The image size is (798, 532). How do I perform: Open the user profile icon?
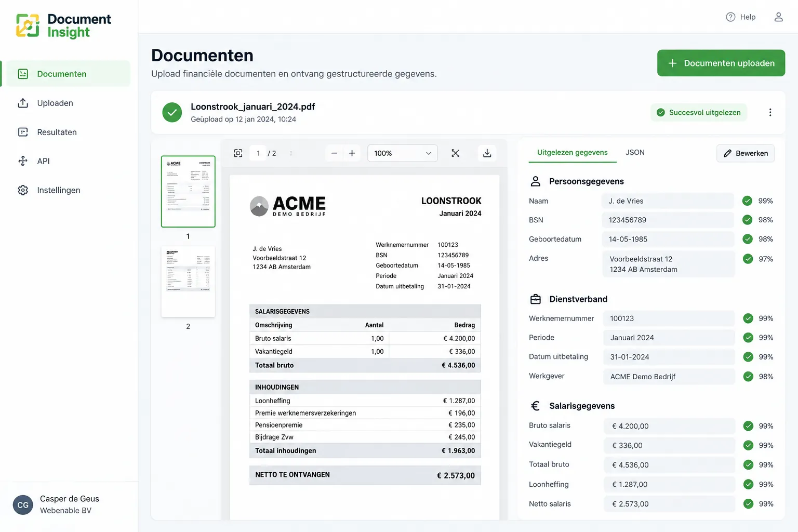[778, 17]
